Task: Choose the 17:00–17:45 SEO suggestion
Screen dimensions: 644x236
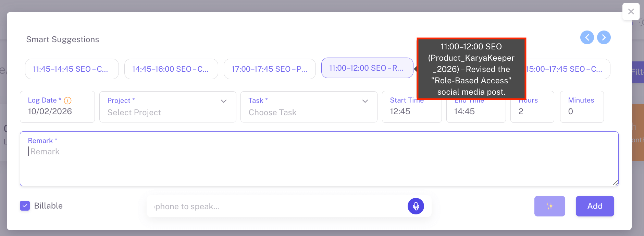Action: [270, 69]
